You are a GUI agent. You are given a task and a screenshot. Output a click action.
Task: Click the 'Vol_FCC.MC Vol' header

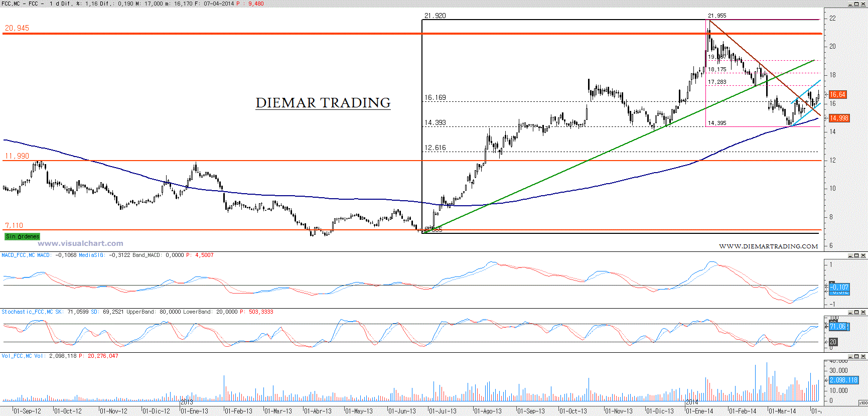click(x=23, y=356)
